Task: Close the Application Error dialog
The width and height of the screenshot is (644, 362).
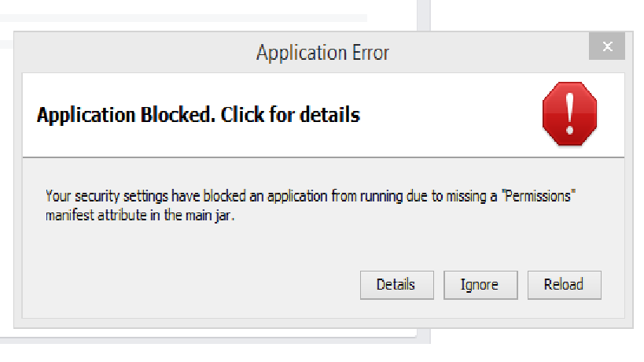Action: 607,46
